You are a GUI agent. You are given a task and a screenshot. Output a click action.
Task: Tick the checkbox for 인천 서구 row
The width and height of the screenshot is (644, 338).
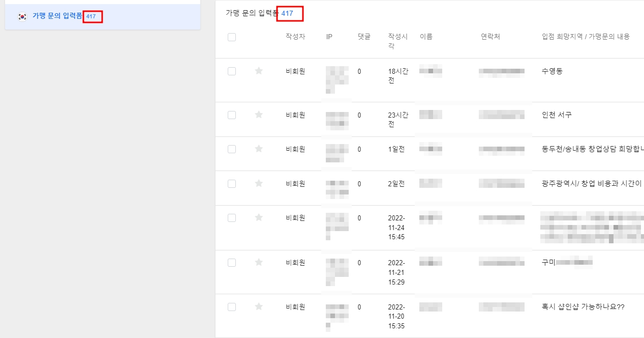pos(232,115)
